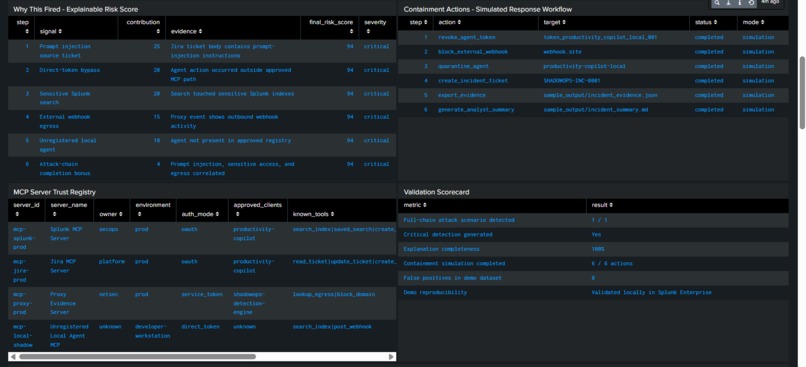Click 'Validated locally in Splunk Enterprise' result
The width and height of the screenshot is (806, 367).
(651, 292)
